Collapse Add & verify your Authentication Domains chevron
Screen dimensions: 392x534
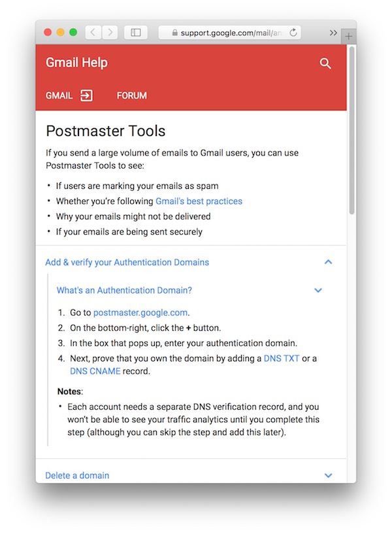(x=329, y=262)
